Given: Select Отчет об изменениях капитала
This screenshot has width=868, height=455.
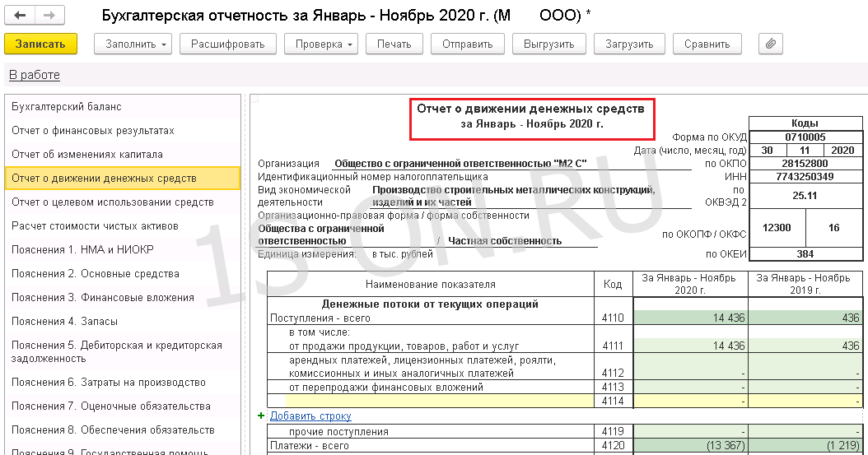Looking at the screenshot, I should click(123, 154).
